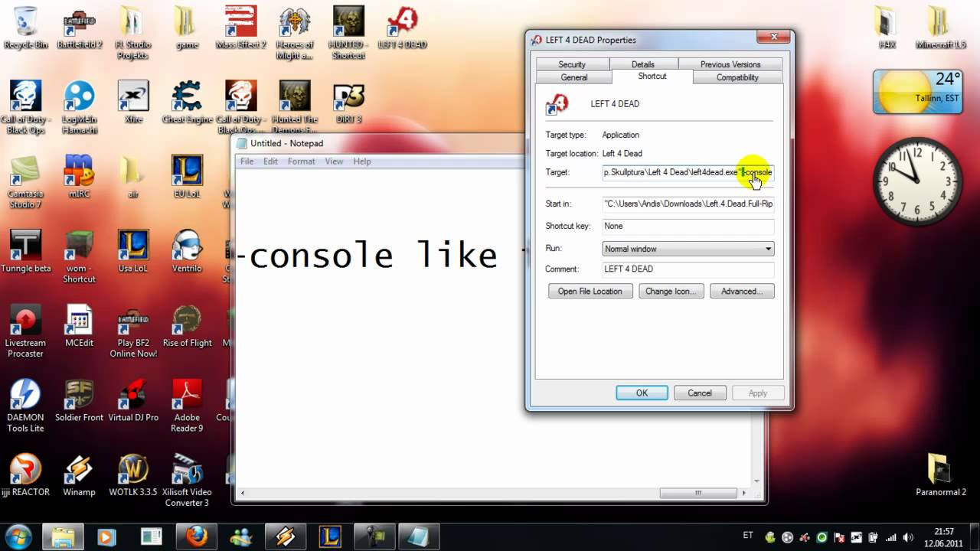Select the Battlefield 2 desktop shortcut
The width and height of the screenshot is (980, 551).
[79, 28]
